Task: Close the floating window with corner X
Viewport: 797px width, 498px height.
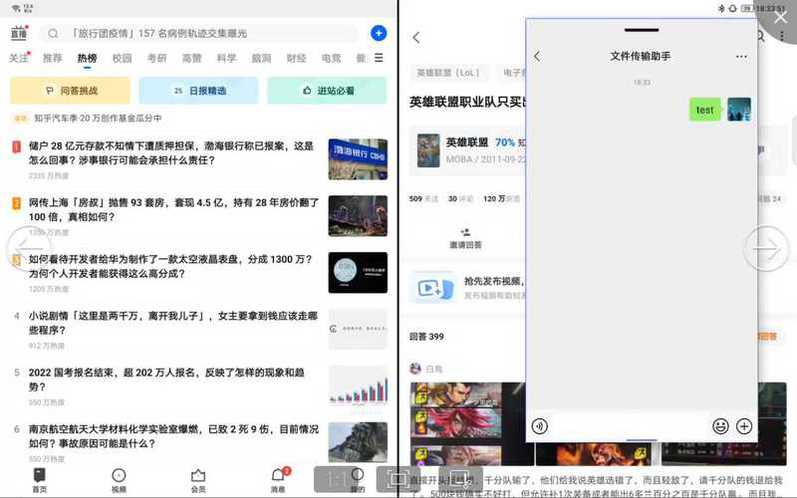Action: tap(780, 18)
